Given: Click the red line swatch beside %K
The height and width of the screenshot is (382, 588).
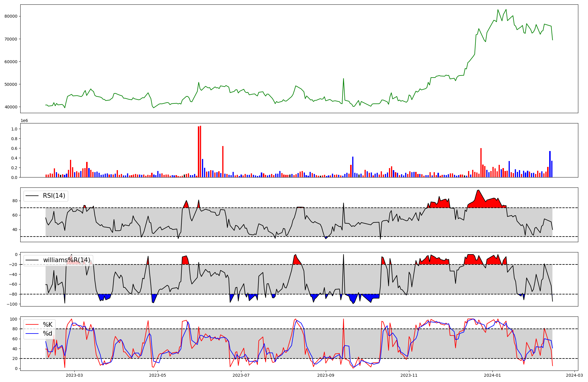Looking at the screenshot, I should [32, 325].
